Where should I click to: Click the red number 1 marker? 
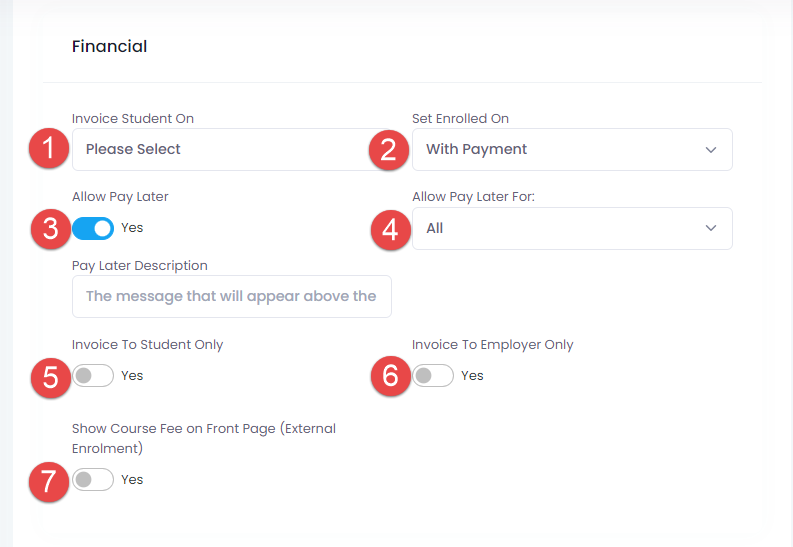[x=47, y=150]
